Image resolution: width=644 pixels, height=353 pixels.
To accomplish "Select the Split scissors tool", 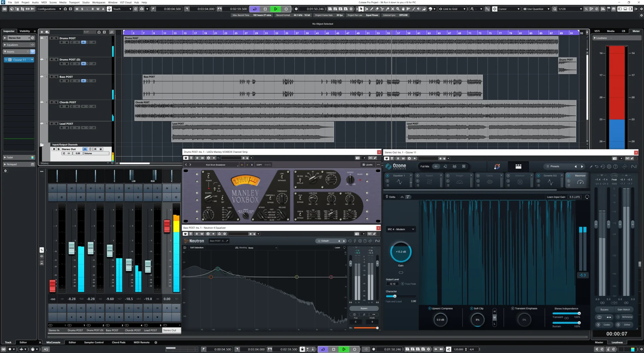I will coord(382,9).
